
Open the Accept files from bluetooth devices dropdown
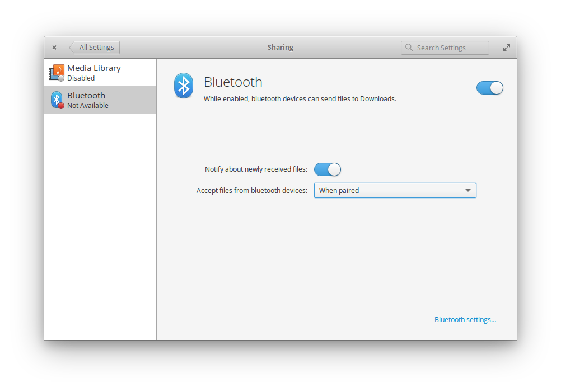tap(395, 191)
